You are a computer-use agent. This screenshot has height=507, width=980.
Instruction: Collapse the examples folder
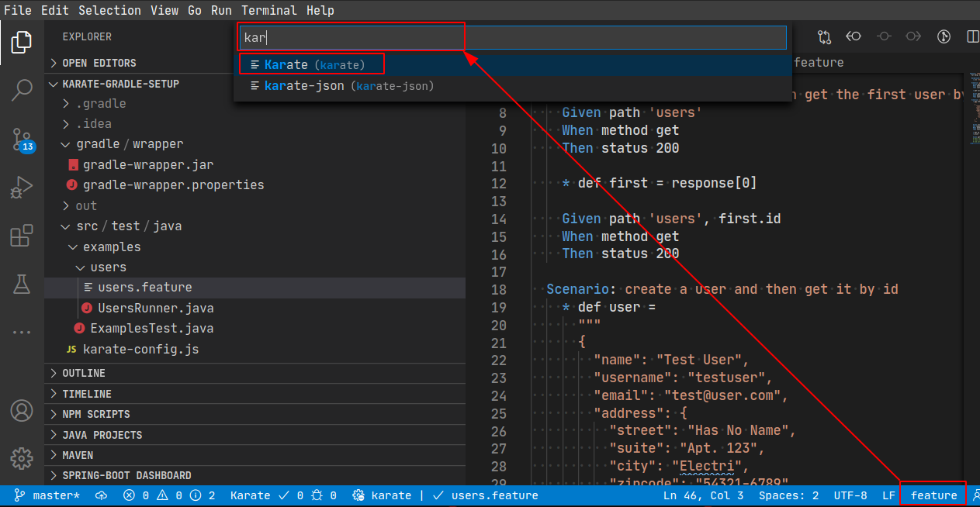point(111,247)
